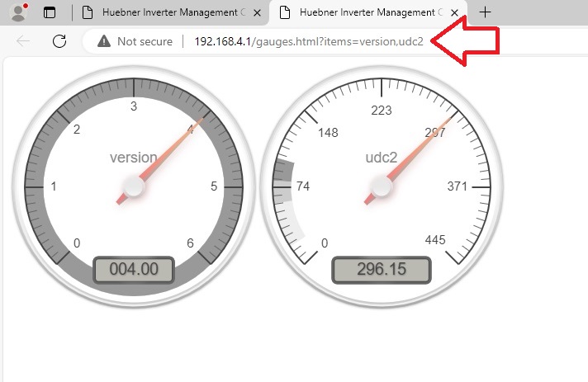Click the "udc2" label inside the gauge
This screenshot has height=382, width=588.
point(382,157)
